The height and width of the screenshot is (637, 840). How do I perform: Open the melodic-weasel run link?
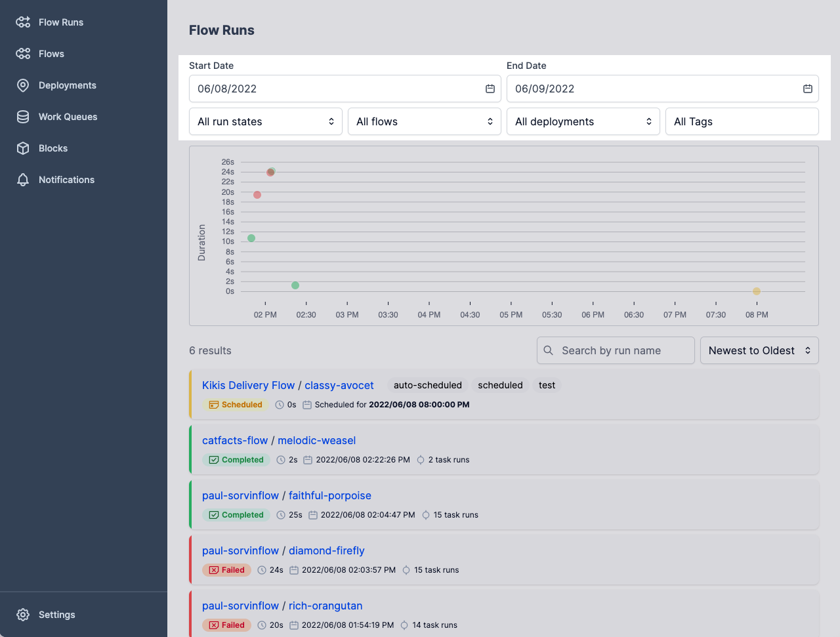point(316,440)
